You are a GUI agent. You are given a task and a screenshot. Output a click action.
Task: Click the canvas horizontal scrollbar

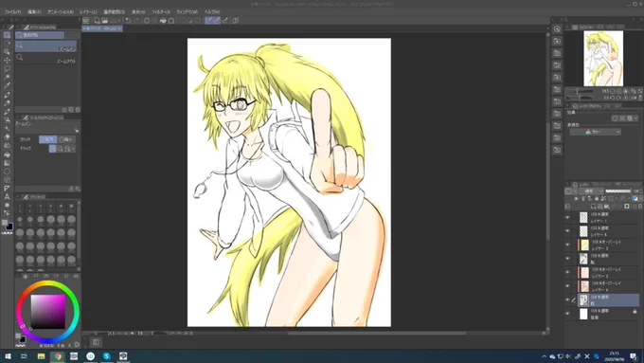[x=377, y=334]
